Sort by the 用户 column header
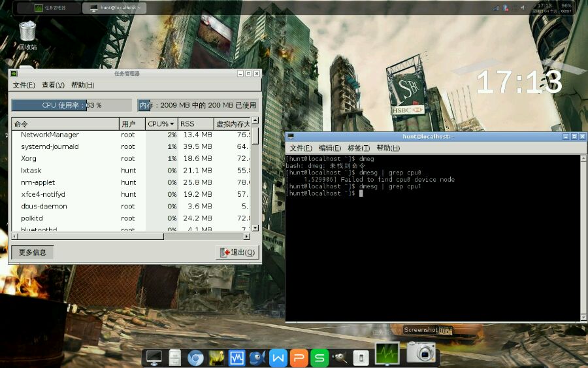Image resolution: width=588 pixels, height=368 pixels. tap(133, 124)
